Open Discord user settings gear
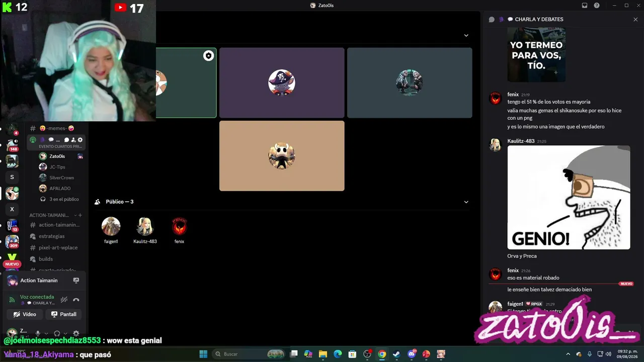 [76, 333]
